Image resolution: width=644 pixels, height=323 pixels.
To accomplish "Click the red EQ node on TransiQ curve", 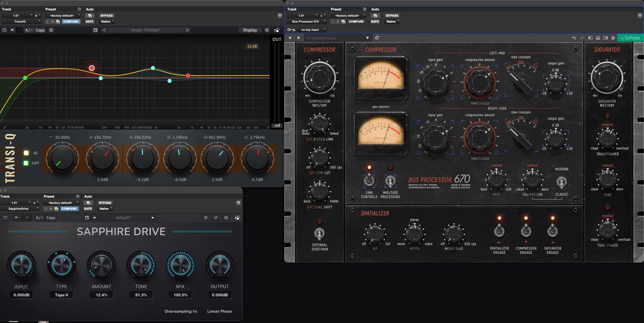I will [92, 68].
